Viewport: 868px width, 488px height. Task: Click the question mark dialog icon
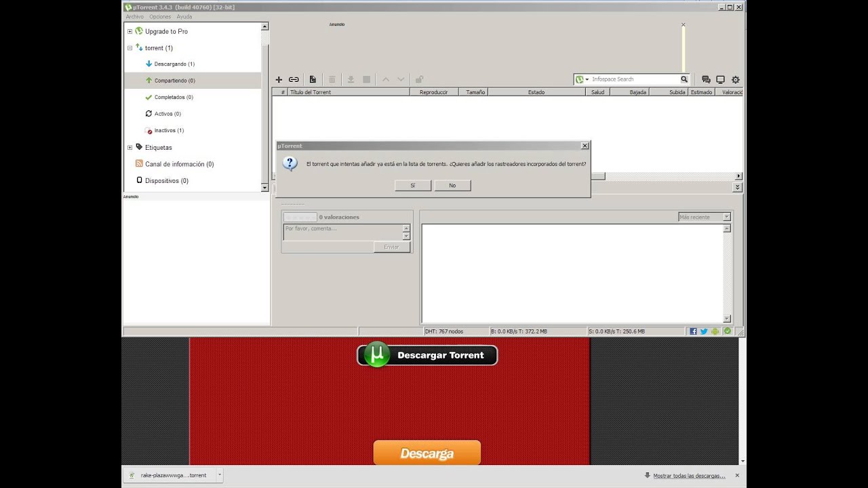click(290, 163)
